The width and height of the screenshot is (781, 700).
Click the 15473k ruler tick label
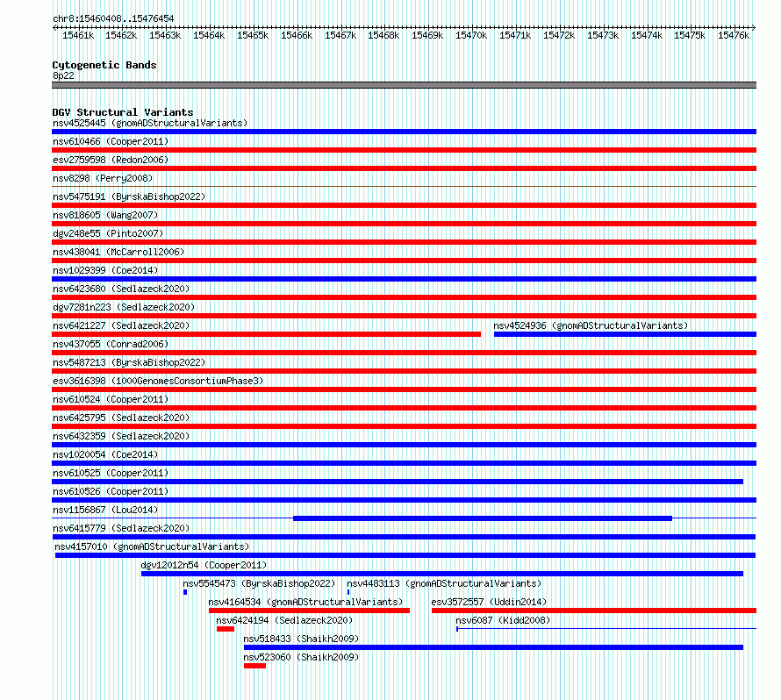(x=603, y=35)
